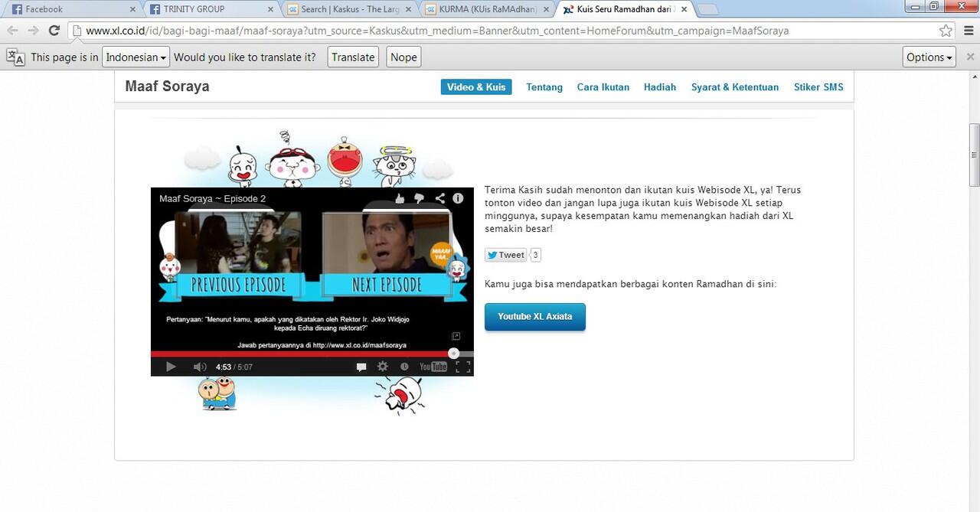Mute the video player volume
The height and width of the screenshot is (512, 980).
[x=199, y=366]
